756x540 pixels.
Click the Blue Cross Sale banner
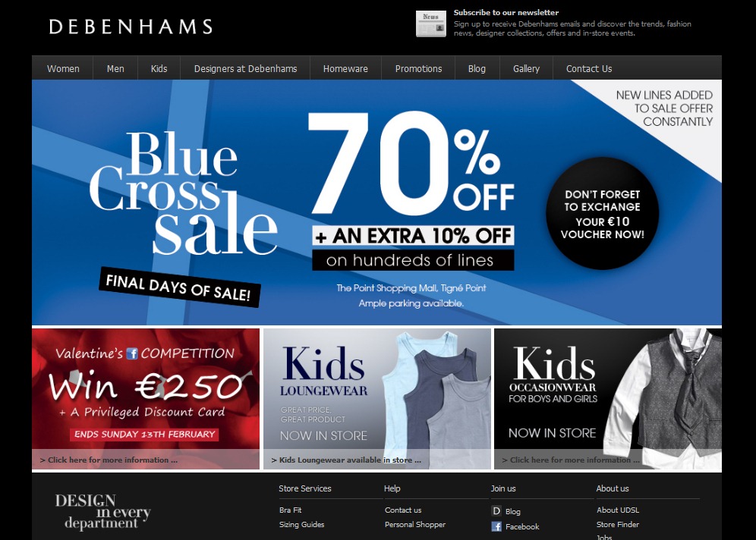point(376,202)
